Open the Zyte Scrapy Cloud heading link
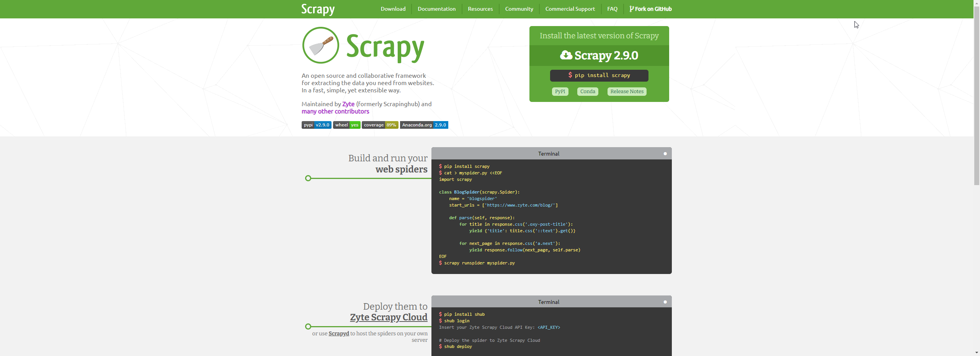The height and width of the screenshot is (356, 980). click(389, 317)
